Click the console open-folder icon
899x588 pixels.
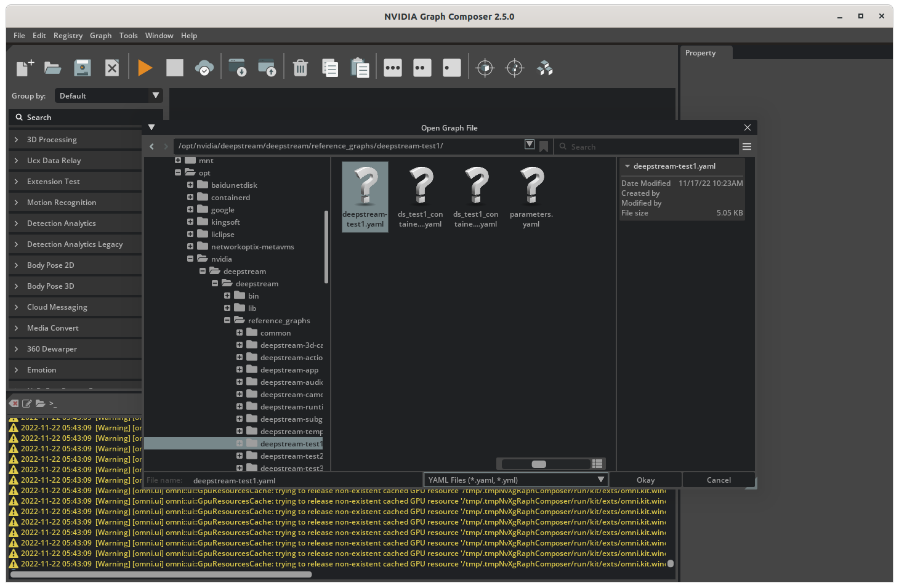coord(40,403)
